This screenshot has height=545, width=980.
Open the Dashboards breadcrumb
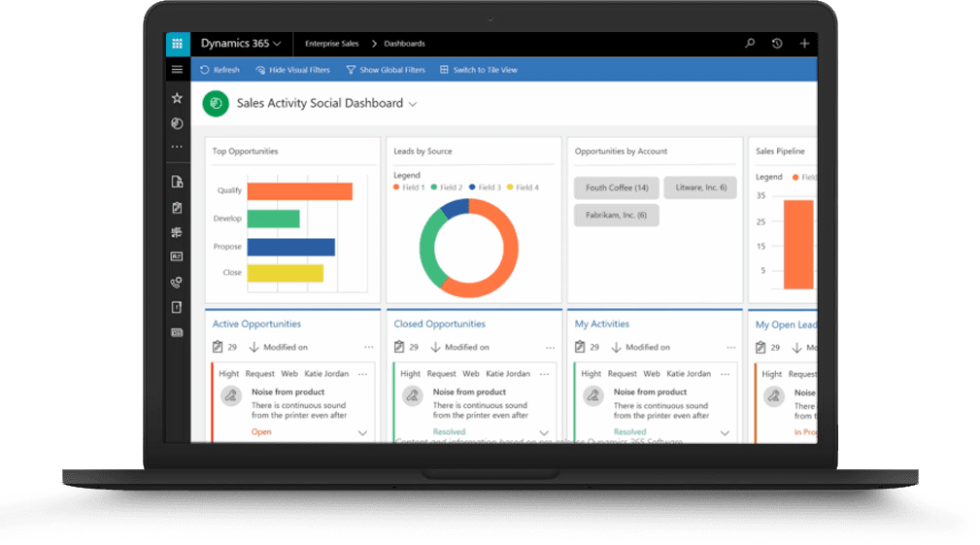(404, 44)
